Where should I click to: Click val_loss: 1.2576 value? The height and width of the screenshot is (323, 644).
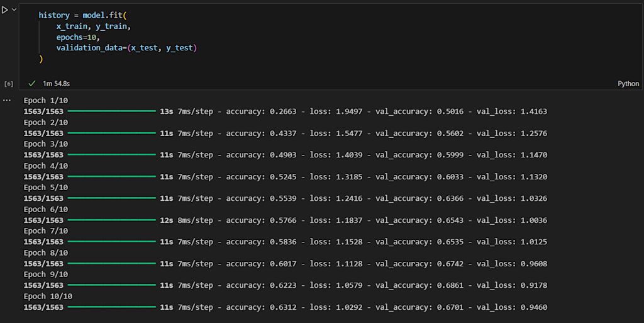pyautogui.click(x=512, y=133)
